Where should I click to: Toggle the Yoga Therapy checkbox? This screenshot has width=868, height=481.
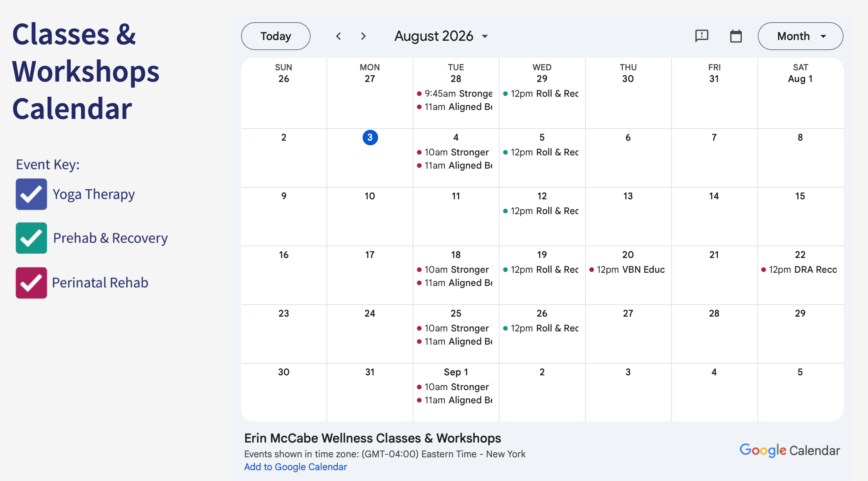pos(31,194)
